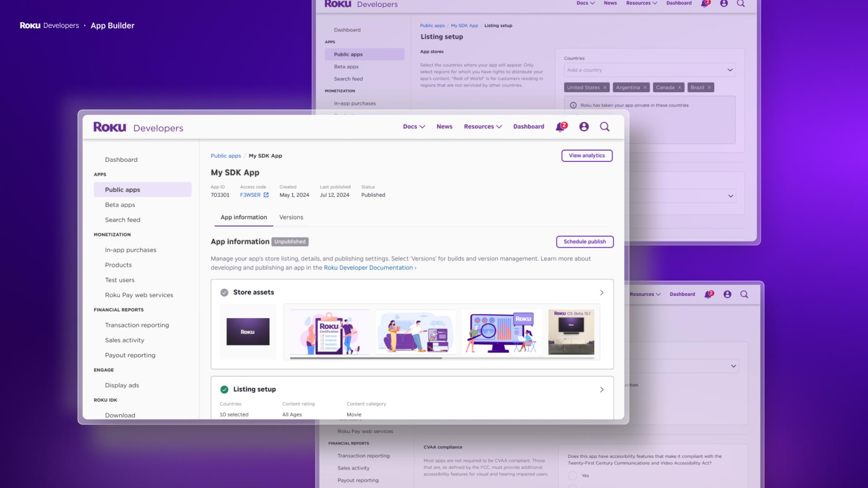Click the View analytics button
The height and width of the screenshot is (488, 868).
[586, 156]
